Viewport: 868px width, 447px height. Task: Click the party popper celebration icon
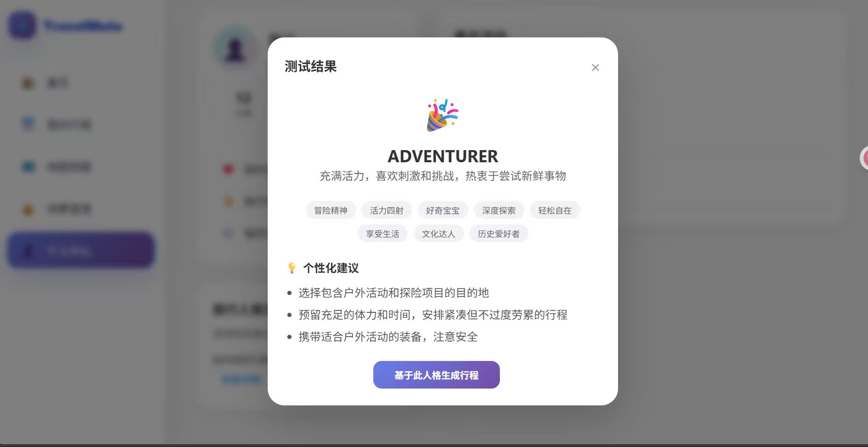442,115
